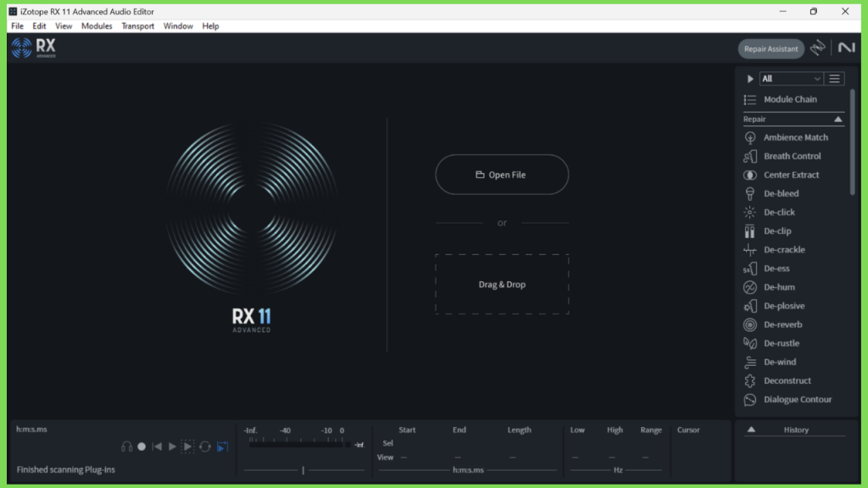Viewport: 868px width, 488px height.
Task: Open the View menu
Action: pyautogui.click(x=64, y=26)
